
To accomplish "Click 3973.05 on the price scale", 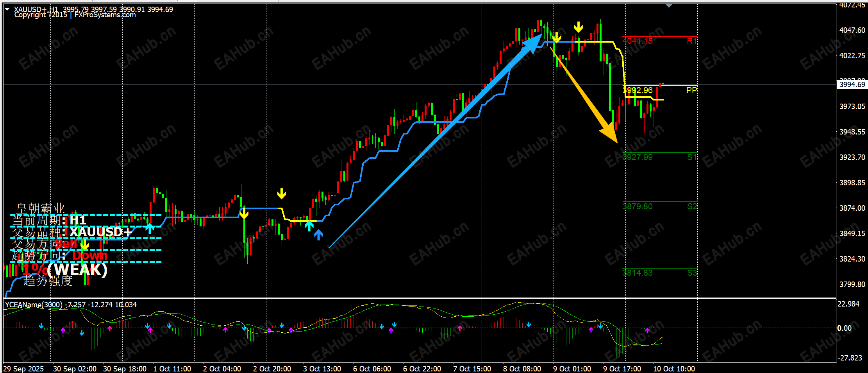I will pos(852,106).
